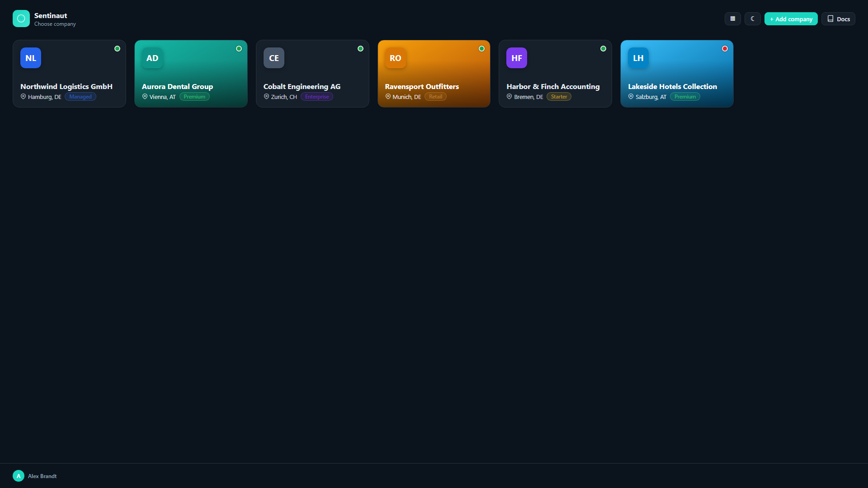Screen dimensions: 868x488
Task: Click the NL avatar badge
Action: tap(31, 58)
